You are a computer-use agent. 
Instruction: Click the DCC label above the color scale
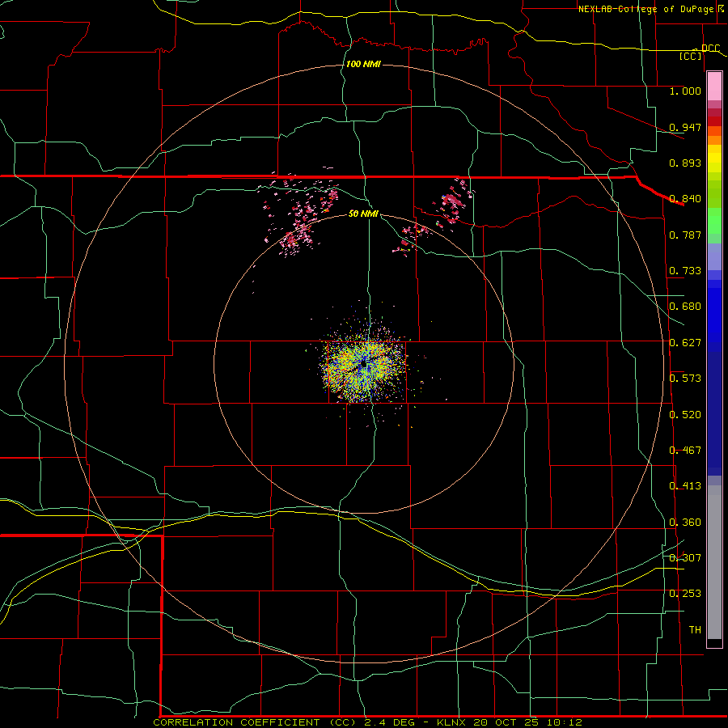tap(710, 49)
